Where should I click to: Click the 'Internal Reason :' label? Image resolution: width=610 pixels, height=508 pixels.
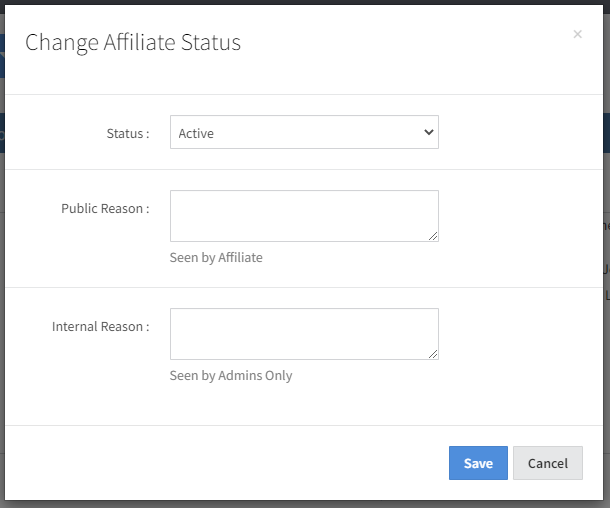click(100, 327)
